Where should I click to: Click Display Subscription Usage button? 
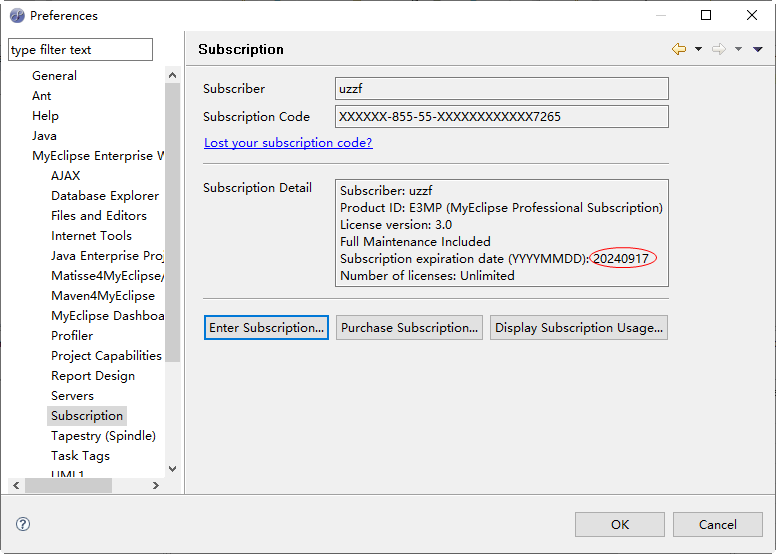tap(578, 328)
